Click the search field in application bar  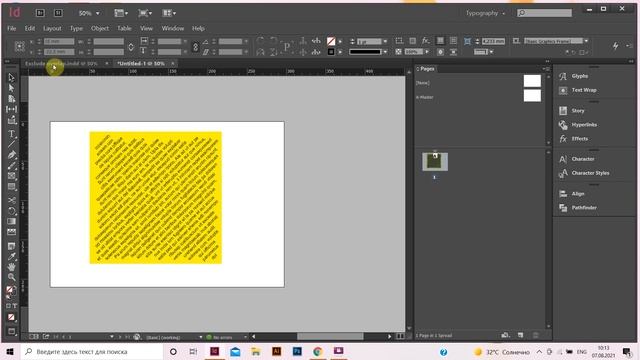coord(544,13)
